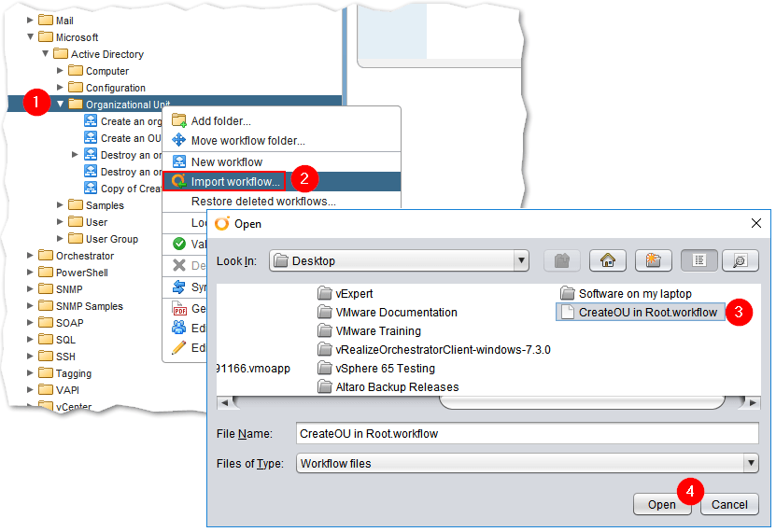
Task: Switch to Details view in Open dialog
Action: pyautogui.click(x=740, y=260)
